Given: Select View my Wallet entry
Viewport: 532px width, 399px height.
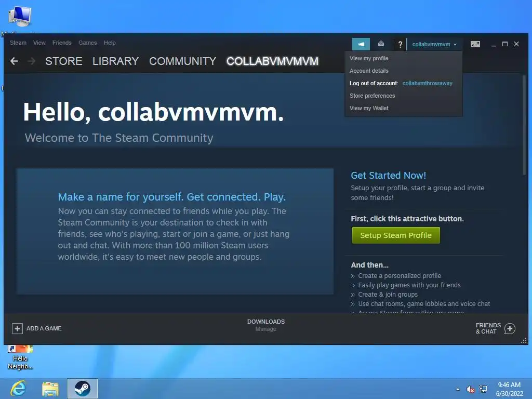Looking at the screenshot, I should coord(403,108).
